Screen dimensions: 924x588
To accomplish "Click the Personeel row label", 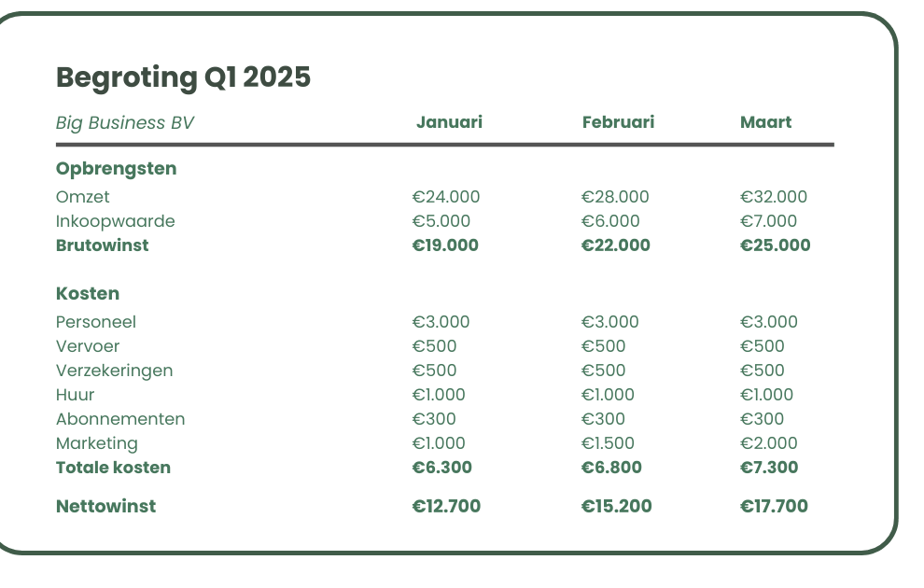I will pyautogui.click(x=96, y=322).
